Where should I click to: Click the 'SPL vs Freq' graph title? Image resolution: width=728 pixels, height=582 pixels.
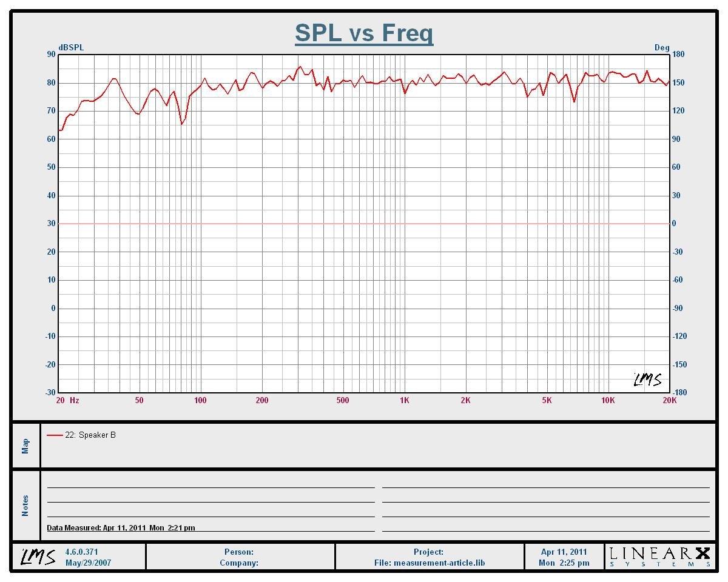click(364, 33)
